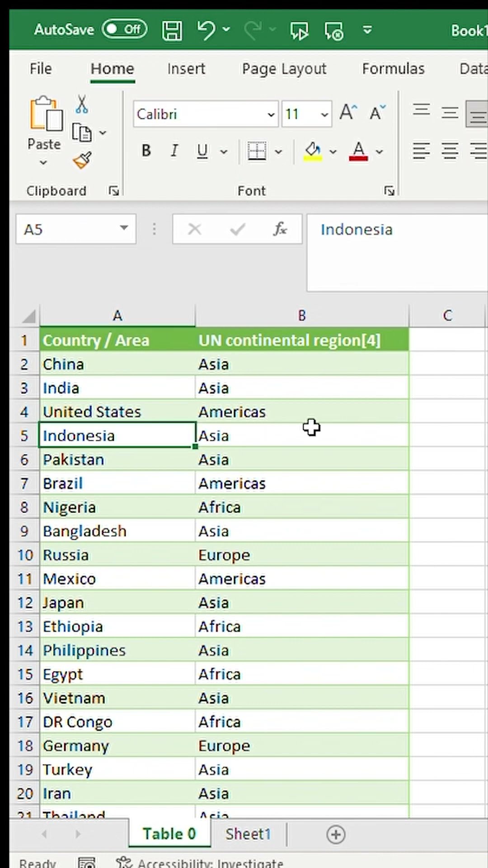Switch to the Home tab
The width and height of the screenshot is (488, 868).
[x=112, y=69]
